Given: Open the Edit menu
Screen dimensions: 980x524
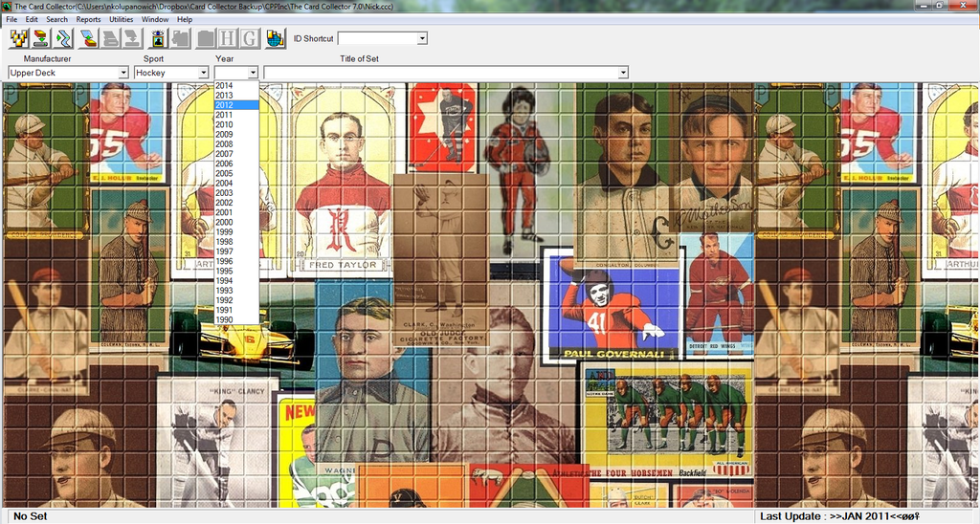Looking at the screenshot, I should [x=32, y=19].
